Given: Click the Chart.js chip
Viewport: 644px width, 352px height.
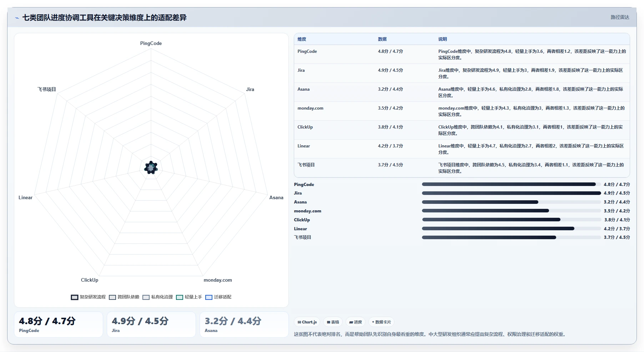Looking at the screenshot, I should click(x=307, y=322).
